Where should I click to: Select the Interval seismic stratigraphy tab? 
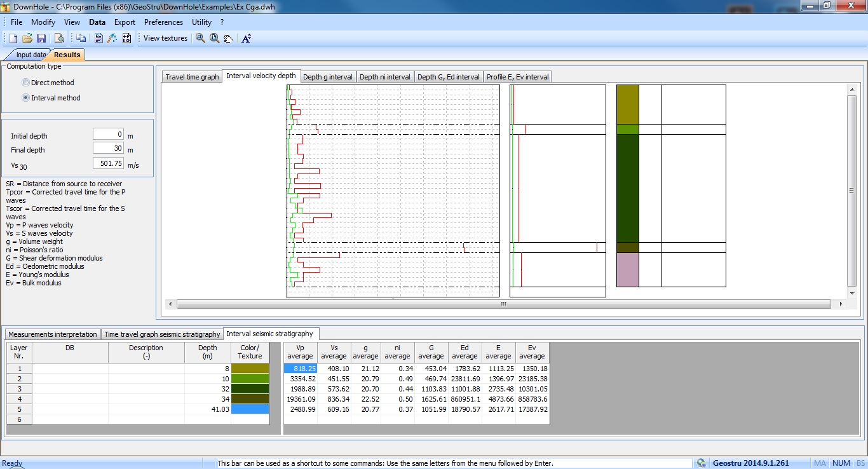pyautogui.click(x=271, y=334)
